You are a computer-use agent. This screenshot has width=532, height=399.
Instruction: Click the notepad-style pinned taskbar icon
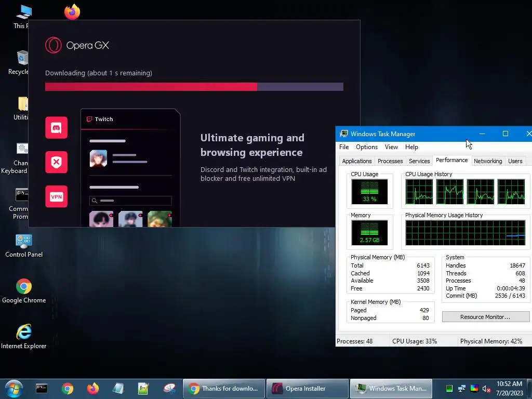(118, 389)
